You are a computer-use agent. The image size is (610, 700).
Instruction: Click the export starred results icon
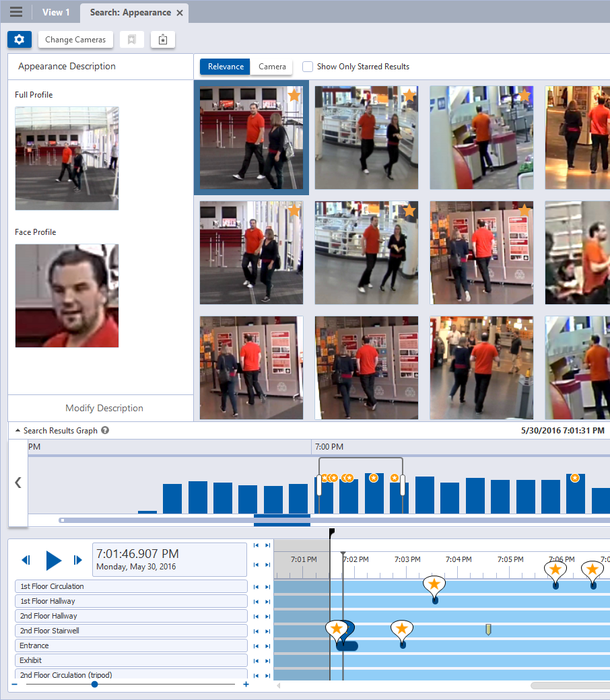tap(163, 39)
